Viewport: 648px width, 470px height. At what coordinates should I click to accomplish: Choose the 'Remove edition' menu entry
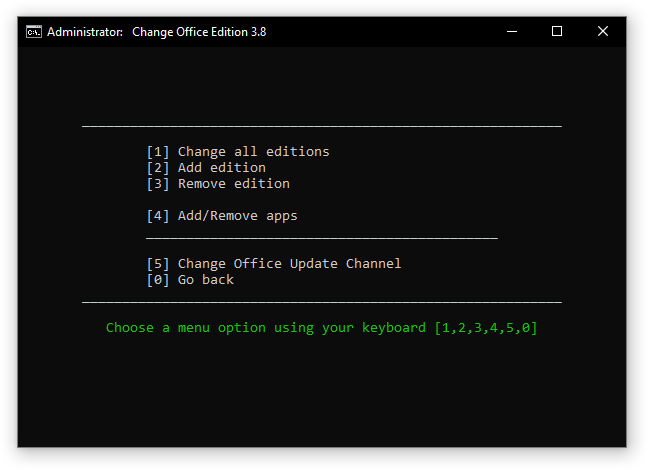233,184
